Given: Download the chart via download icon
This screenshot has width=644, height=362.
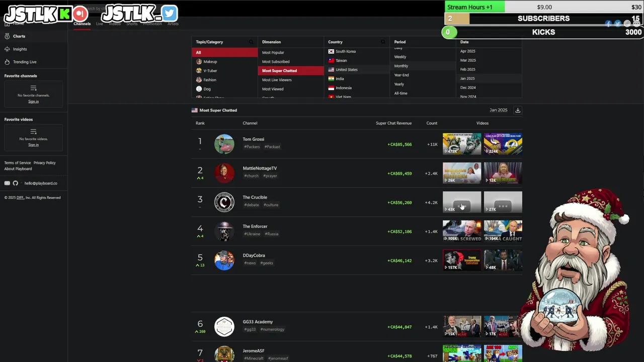Looking at the screenshot, I should click(x=518, y=110).
